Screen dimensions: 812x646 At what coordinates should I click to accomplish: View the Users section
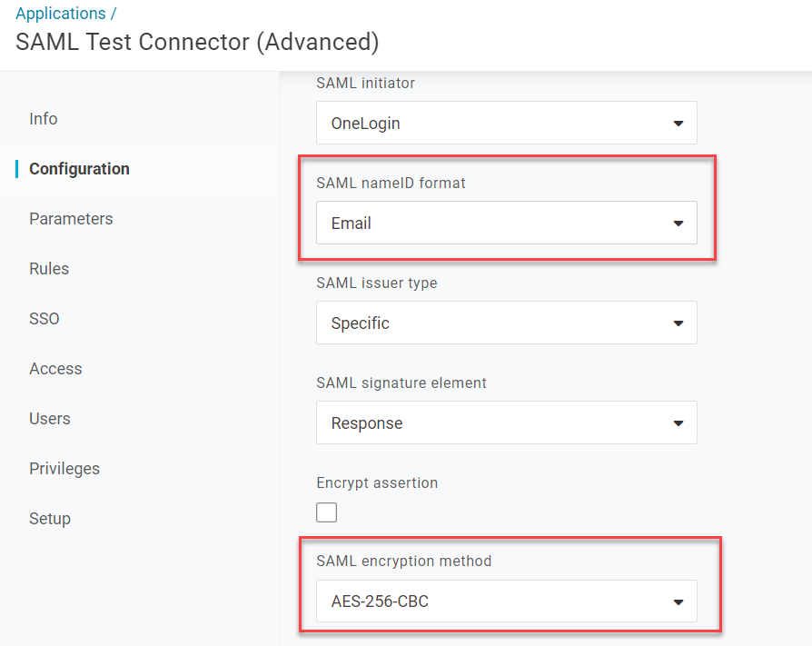pyautogui.click(x=49, y=418)
